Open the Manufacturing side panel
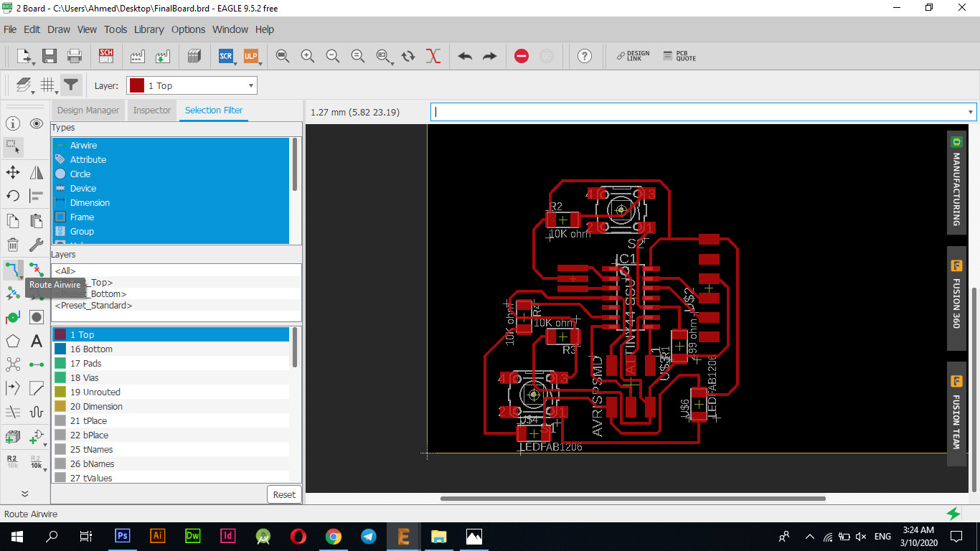The image size is (980, 551). 956,182
